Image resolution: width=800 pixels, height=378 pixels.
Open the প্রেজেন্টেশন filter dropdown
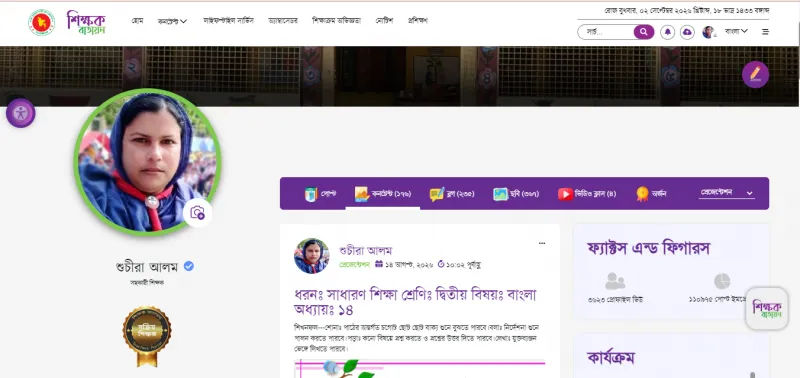(727, 193)
